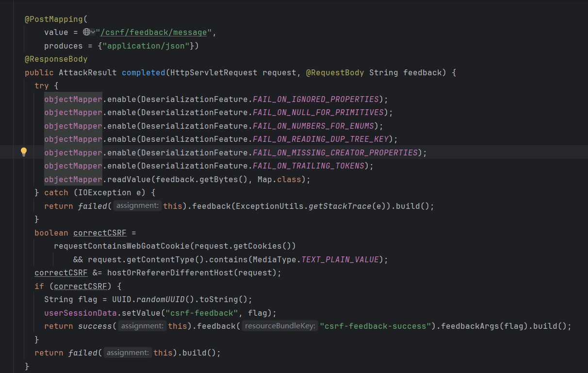Click FAIL_ON_IGNORED_PROPERTIES constant
Image resolution: width=588 pixels, height=373 pixels.
coord(316,99)
